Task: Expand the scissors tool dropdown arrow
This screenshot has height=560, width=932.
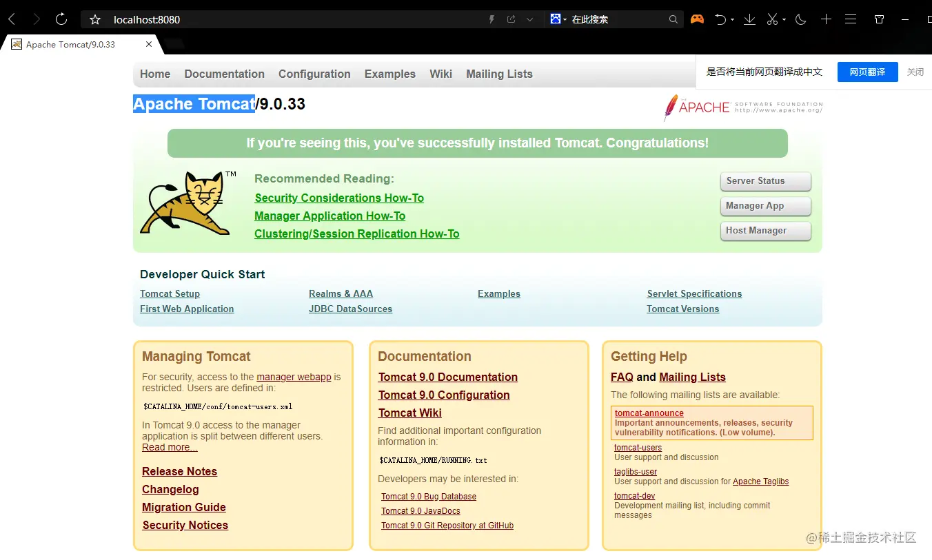Action: [x=784, y=20]
